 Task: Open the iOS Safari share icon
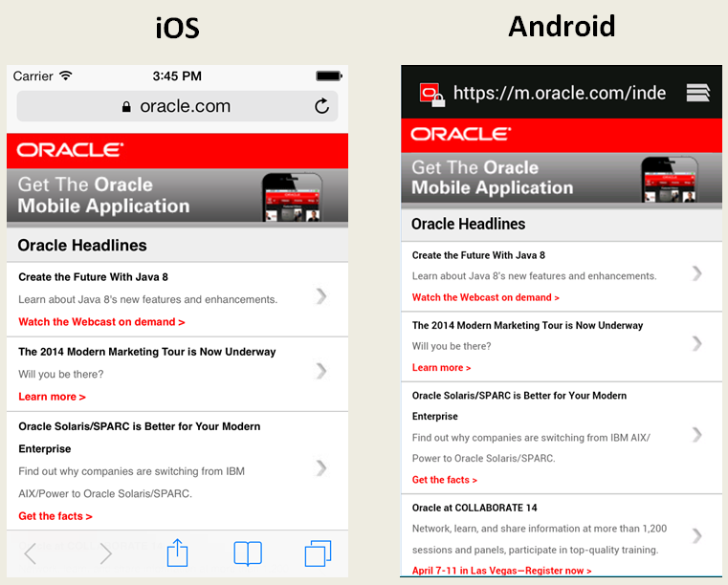coord(177,552)
